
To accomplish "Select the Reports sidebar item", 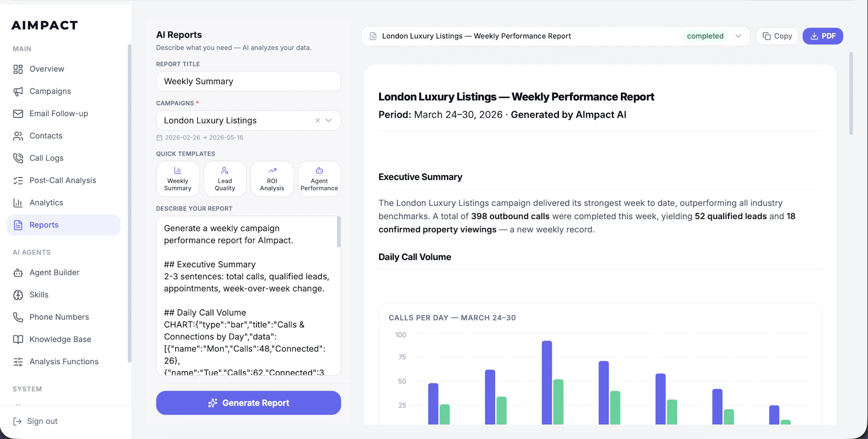I will click(x=63, y=225).
